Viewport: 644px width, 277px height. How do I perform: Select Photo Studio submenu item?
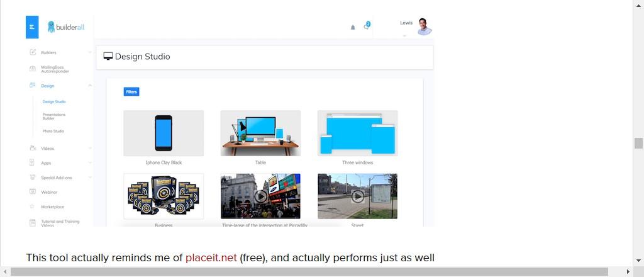[53, 131]
